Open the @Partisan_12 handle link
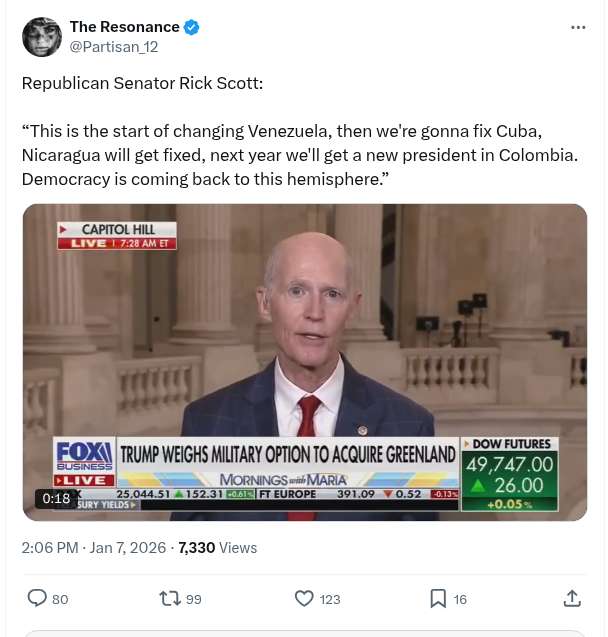608x637 pixels. coord(114,47)
